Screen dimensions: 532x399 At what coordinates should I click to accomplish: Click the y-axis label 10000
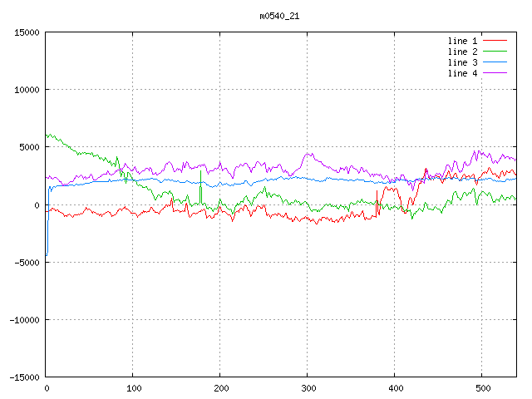point(27,90)
